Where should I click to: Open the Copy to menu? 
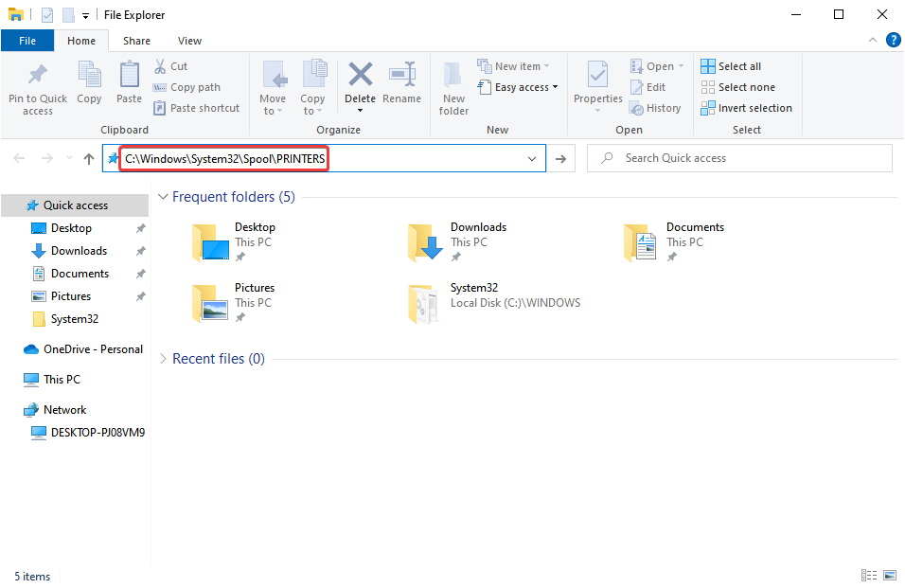point(312,88)
